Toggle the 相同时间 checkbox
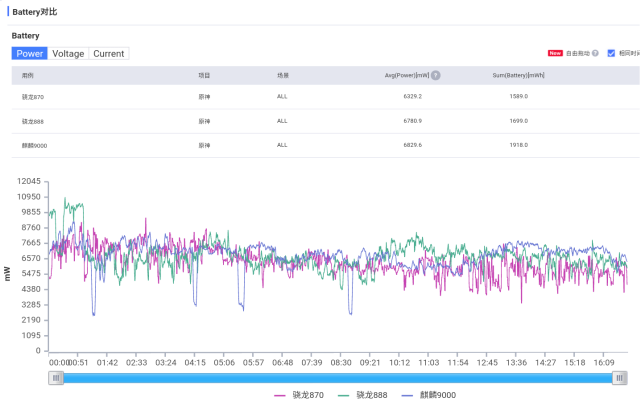Viewport: 641px width, 410px height. click(612, 53)
